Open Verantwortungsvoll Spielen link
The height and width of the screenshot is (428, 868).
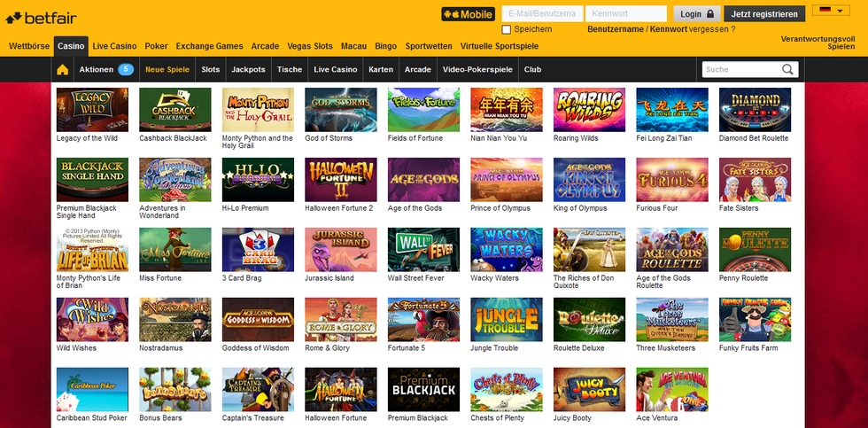[818, 43]
